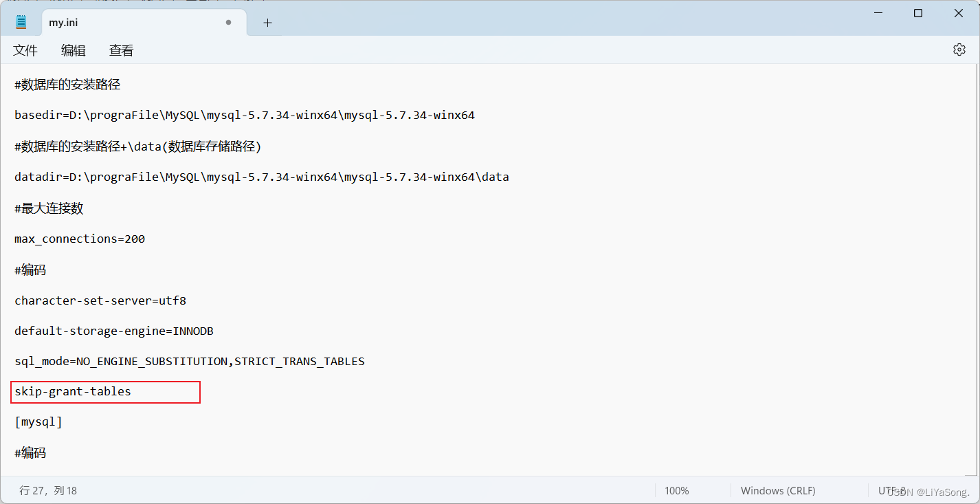Viewport: 980px width, 504px height.
Task: Click the #最大连接数 comment line
Action: tap(49, 208)
